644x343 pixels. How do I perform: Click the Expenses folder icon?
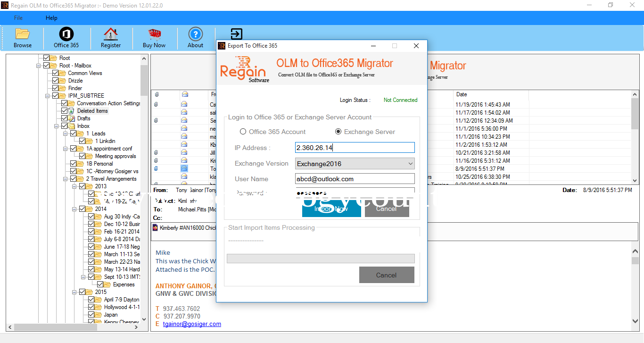(107, 284)
